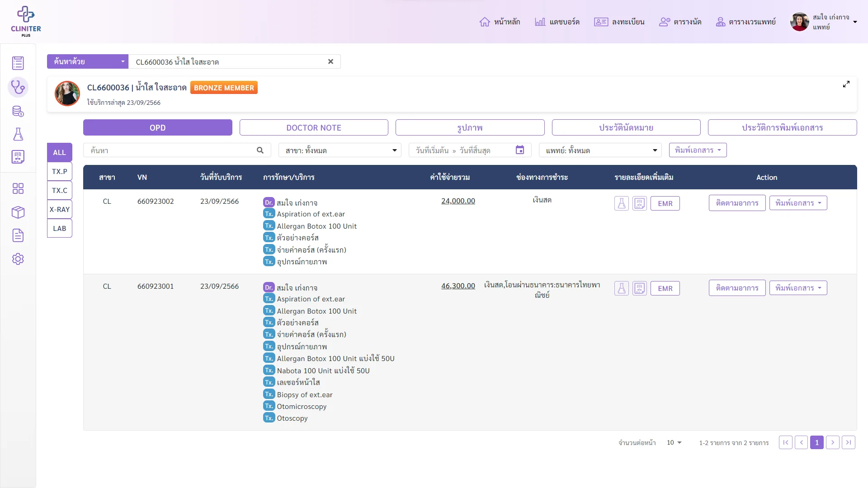Screen dimensions: 868x488
Task: Open the สาขา: ทั้งหมด dropdown
Action: (x=340, y=150)
